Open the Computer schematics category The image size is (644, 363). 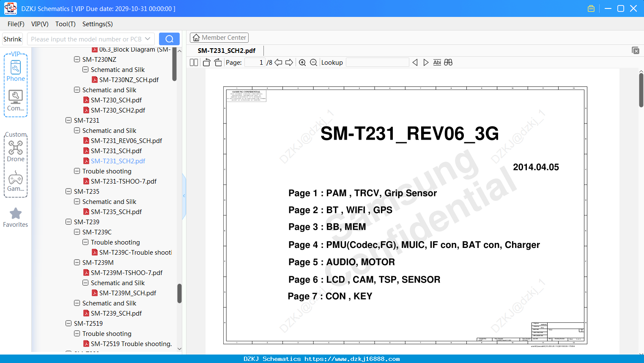(x=16, y=100)
